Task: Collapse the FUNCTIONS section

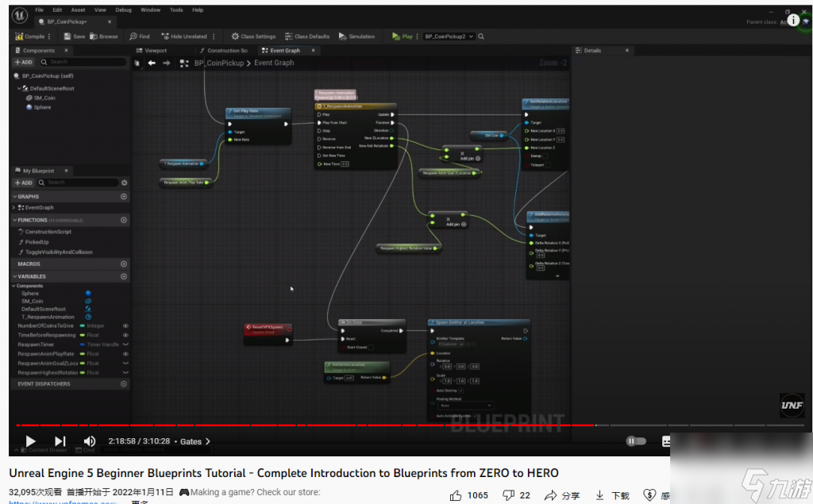Action: click(x=14, y=220)
